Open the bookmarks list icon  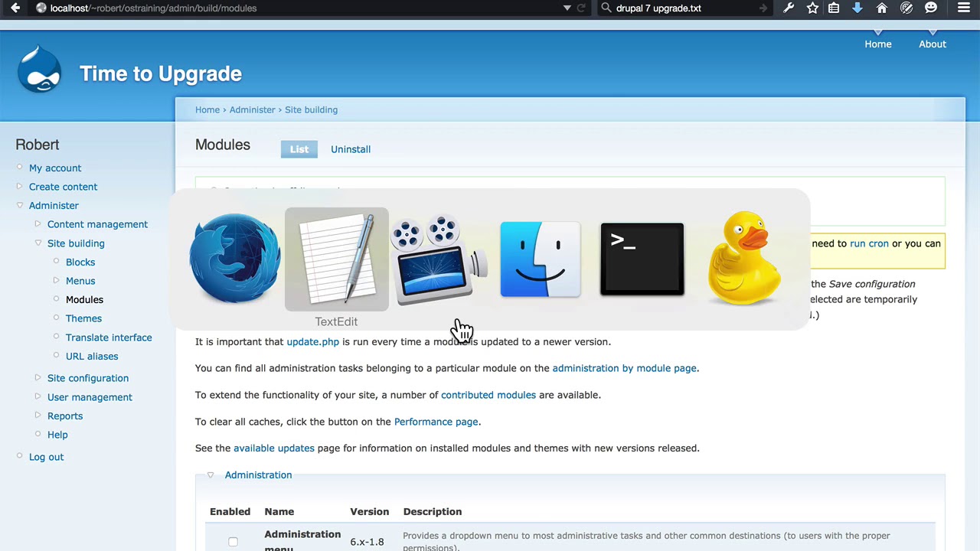coord(834,8)
